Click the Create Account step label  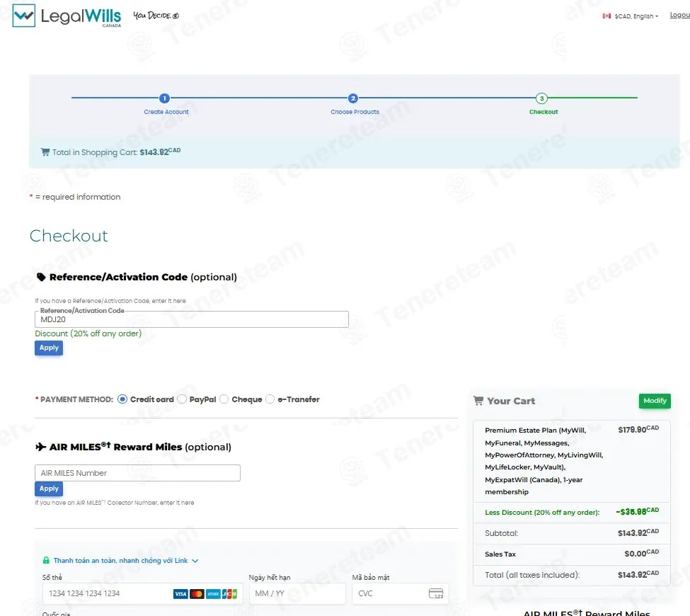click(166, 112)
